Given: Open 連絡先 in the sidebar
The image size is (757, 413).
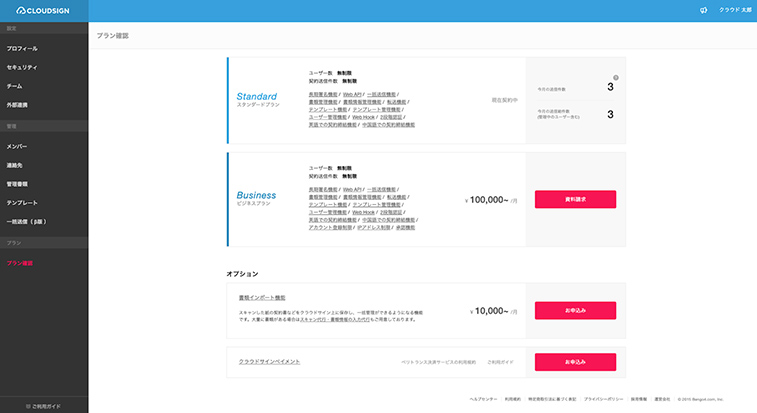Looking at the screenshot, I should coord(15,165).
